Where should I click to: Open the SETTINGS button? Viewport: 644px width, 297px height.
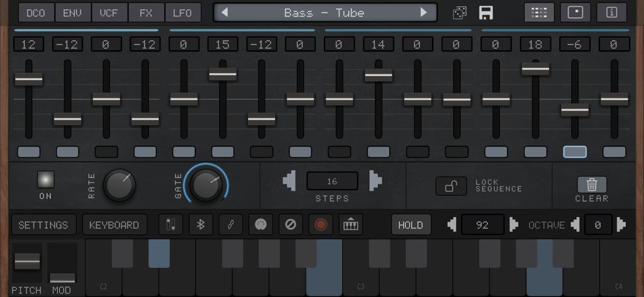[x=43, y=225]
